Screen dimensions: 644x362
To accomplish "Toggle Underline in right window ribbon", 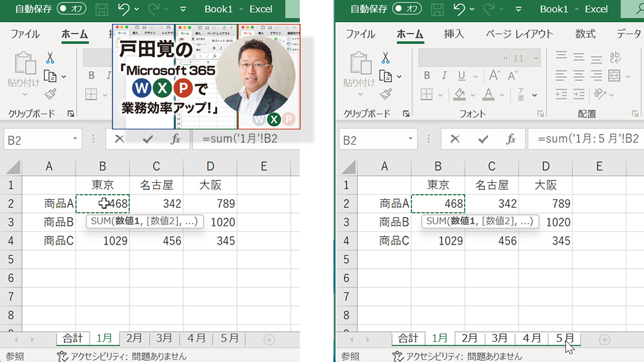I will 461,76.
